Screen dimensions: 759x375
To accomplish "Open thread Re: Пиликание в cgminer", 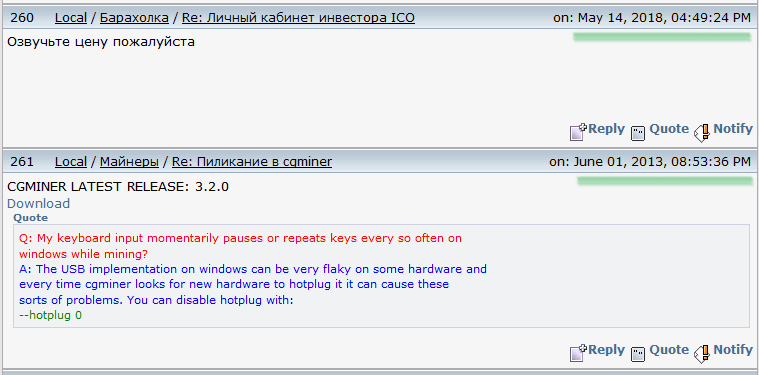I will click(x=252, y=162).
